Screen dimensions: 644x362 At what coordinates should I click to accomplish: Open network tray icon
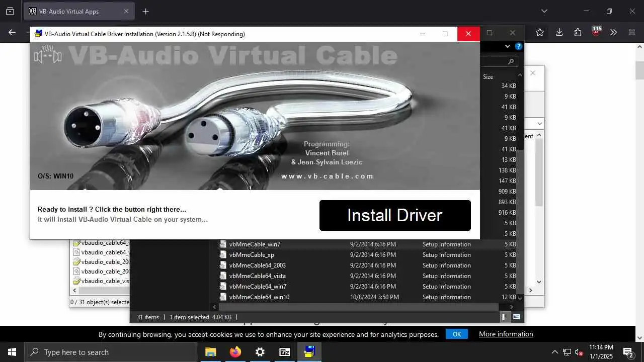pos(567,352)
